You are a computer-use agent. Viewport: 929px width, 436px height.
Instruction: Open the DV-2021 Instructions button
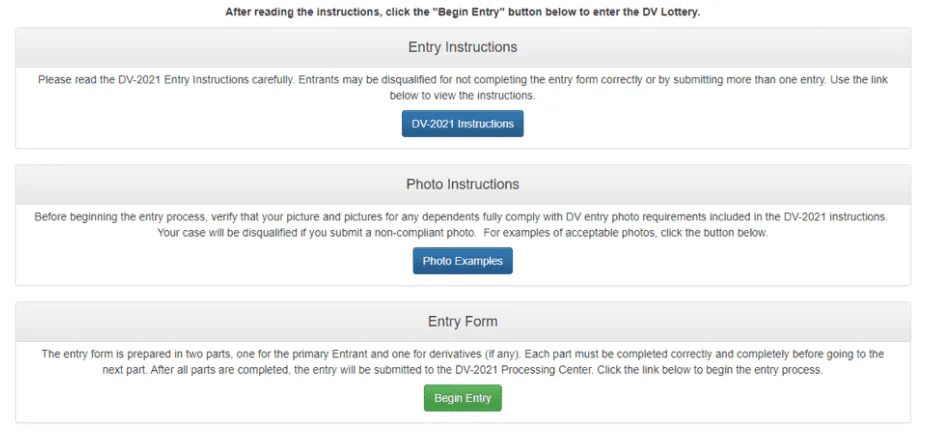pyautogui.click(x=462, y=124)
